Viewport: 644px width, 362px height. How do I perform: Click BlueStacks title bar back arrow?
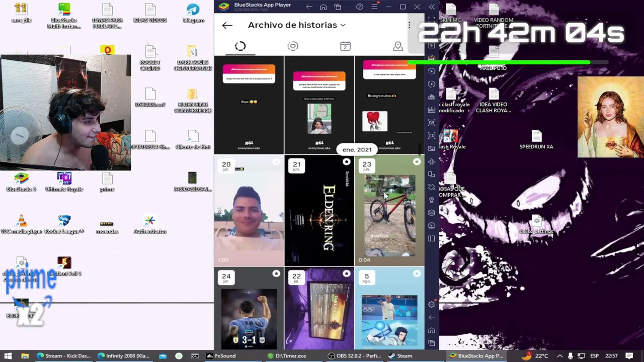click(309, 7)
